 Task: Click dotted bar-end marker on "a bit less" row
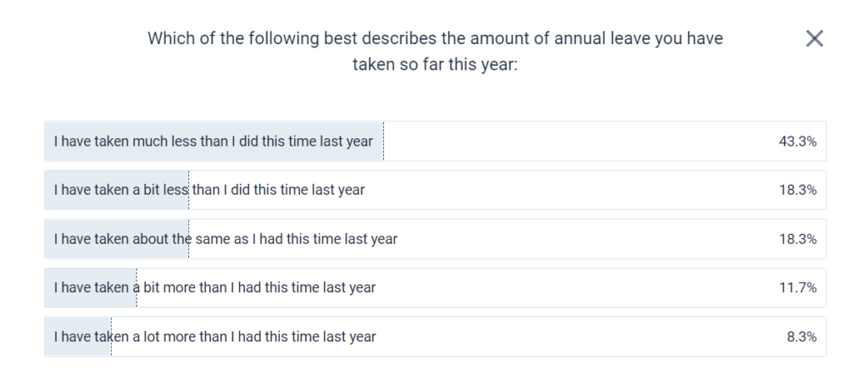[188, 190]
